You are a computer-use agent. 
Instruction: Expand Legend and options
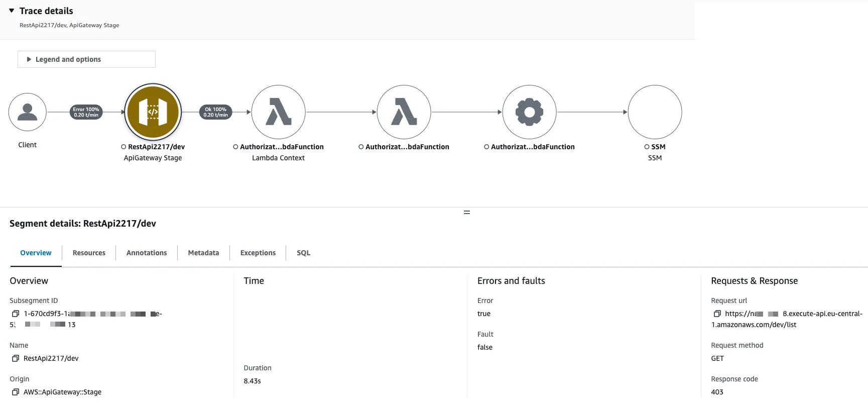[86, 59]
